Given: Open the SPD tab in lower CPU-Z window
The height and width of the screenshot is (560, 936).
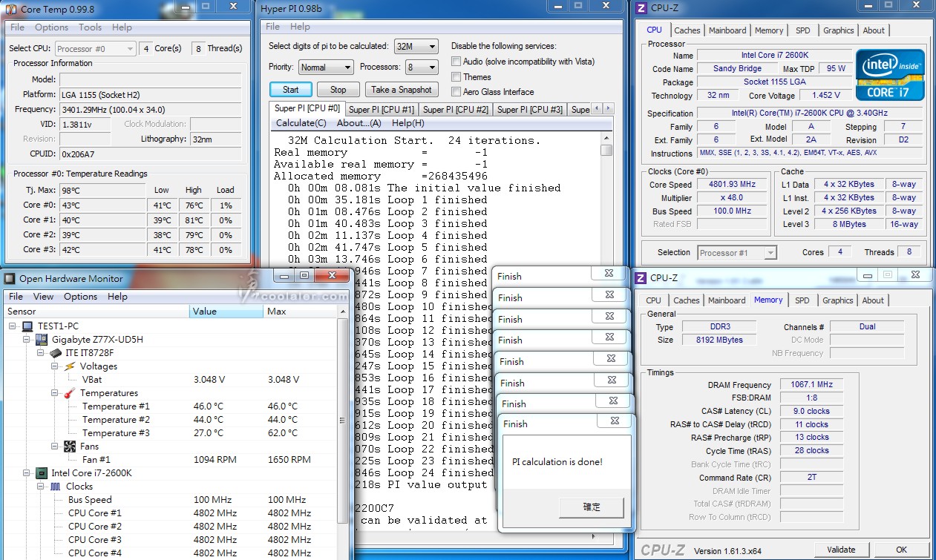Looking at the screenshot, I should (802, 300).
